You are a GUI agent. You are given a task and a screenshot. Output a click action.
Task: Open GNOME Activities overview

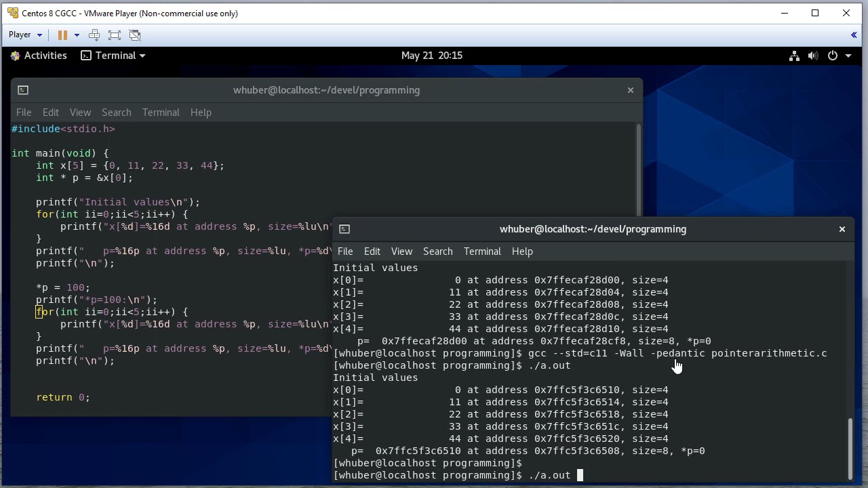click(39, 56)
